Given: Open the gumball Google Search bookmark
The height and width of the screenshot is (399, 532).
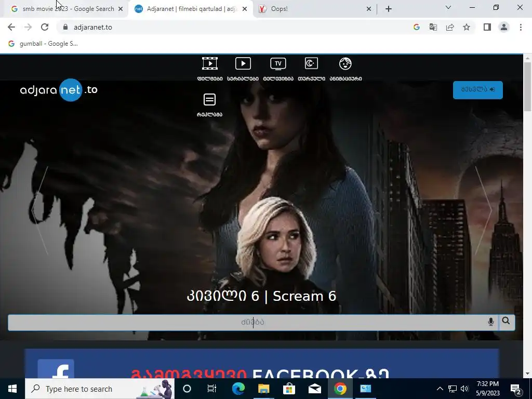Looking at the screenshot, I should point(43,44).
